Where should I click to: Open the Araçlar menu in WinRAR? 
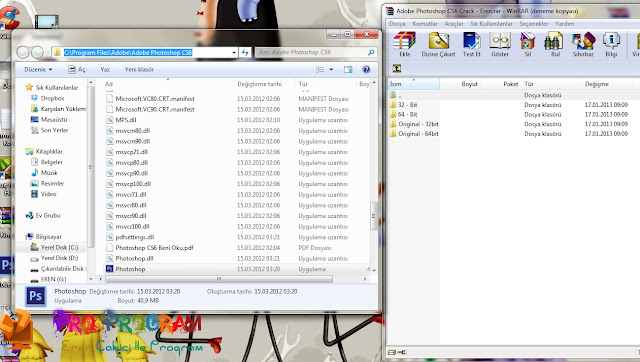pyautogui.click(x=454, y=24)
